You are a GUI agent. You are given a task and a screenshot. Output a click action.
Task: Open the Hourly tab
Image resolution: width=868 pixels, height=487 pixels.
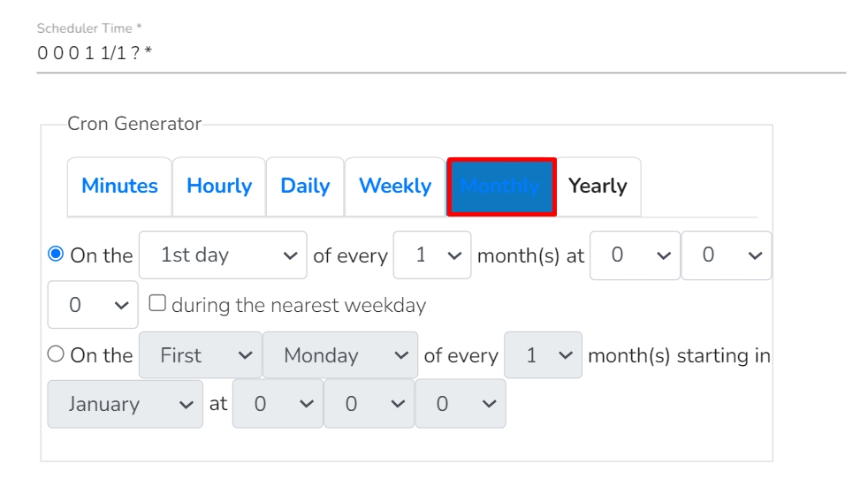pos(219,186)
